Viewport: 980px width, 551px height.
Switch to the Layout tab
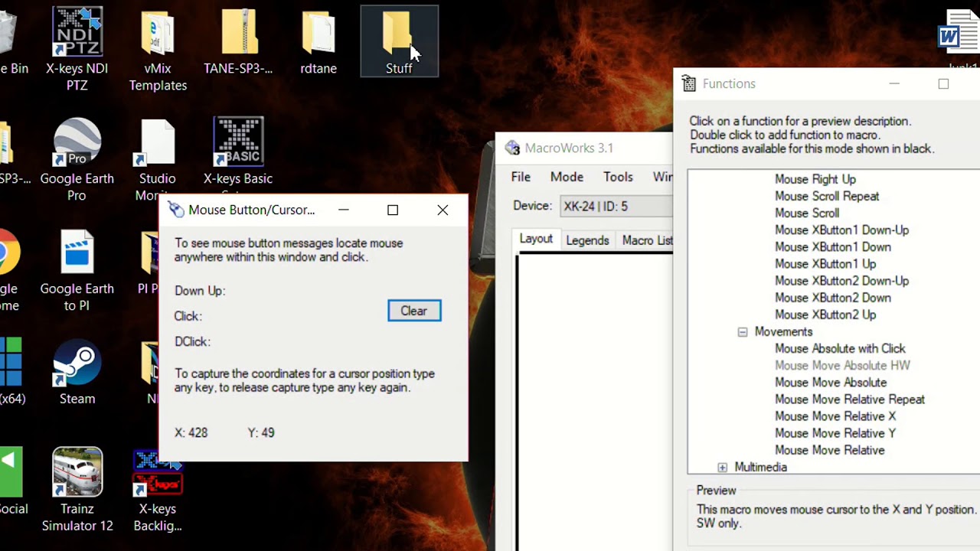point(536,239)
